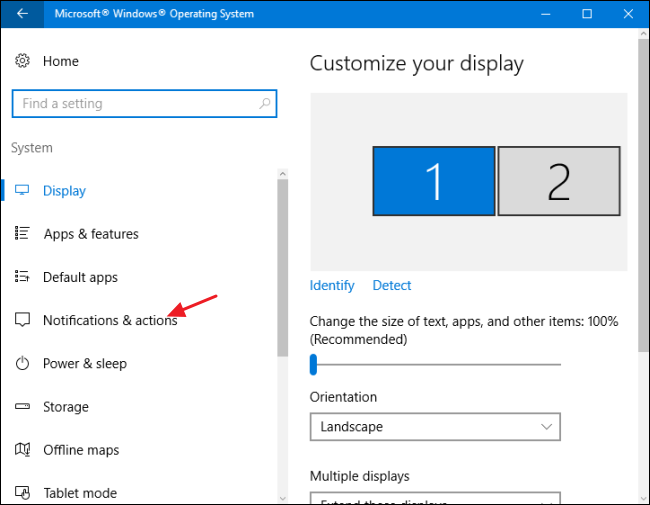Click the Display monitor icon
650x505 pixels.
pyautogui.click(x=22, y=190)
